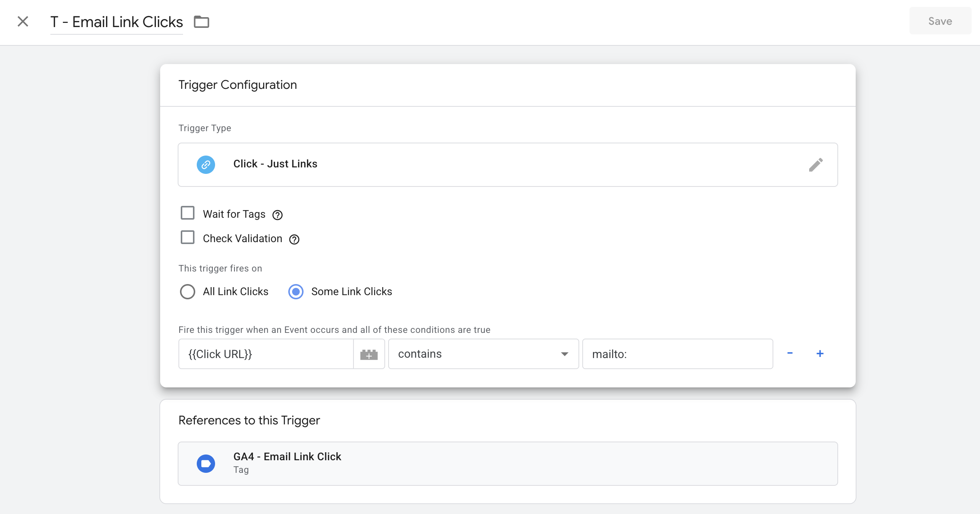Viewport: 980px width, 514px height.
Task: Click the {{Click URL}} variable field
Action: coord(266,354)
